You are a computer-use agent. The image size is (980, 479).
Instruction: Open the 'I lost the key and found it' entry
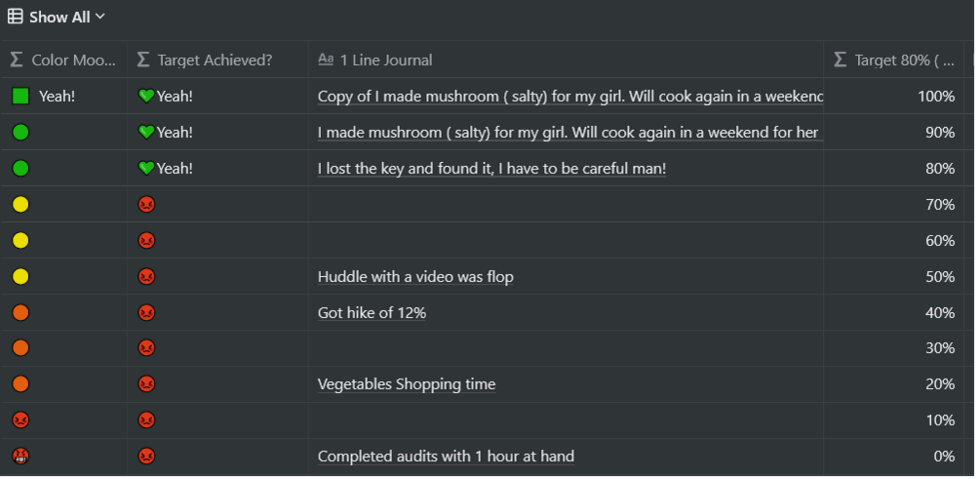(x=491, y=169)
